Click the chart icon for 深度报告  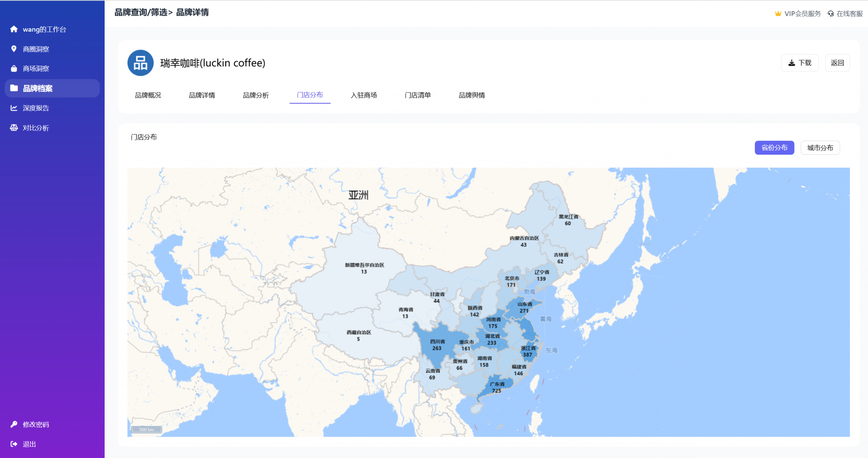coord(14,108)
